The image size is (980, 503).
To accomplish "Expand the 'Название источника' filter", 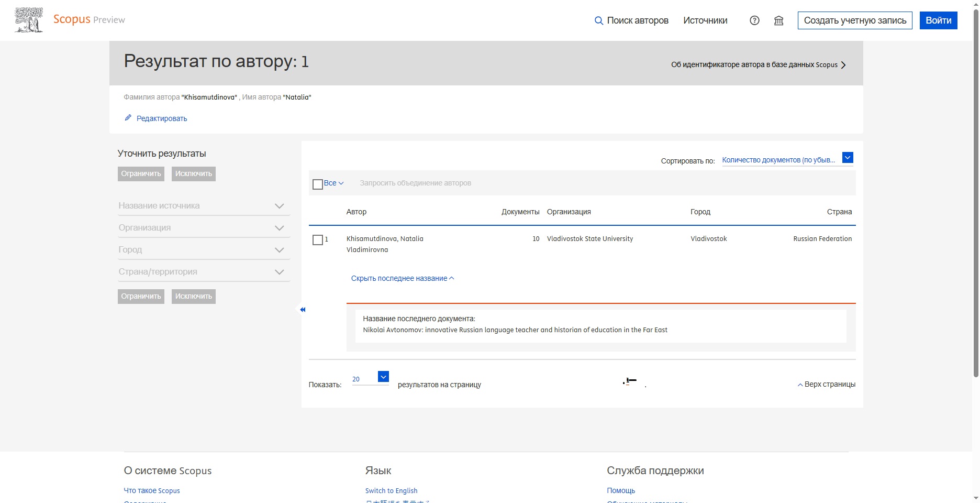I will [x=279, y=206].
